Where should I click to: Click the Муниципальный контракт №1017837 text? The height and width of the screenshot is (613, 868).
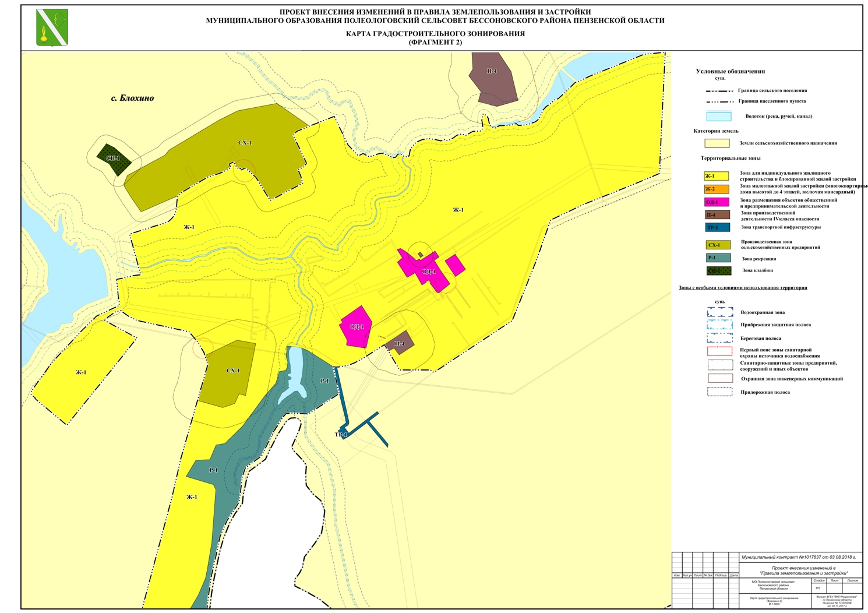point(799,557)
